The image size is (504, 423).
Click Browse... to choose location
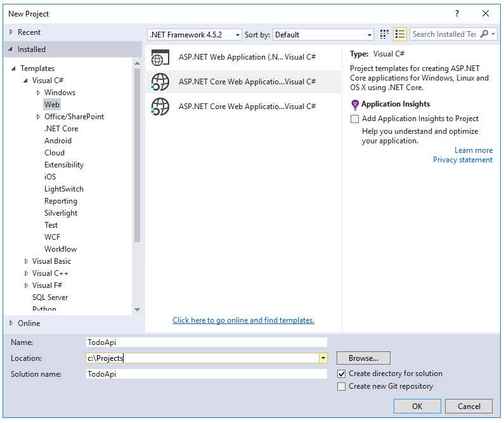363,358
